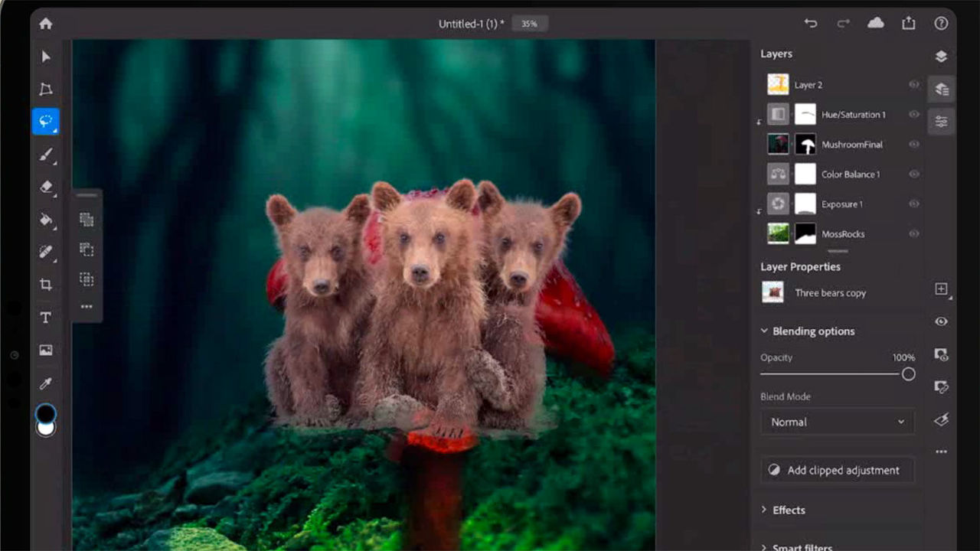Click the Three bears copy thumbnail
Screen dimensions: 980x551
tap(773, 292)
